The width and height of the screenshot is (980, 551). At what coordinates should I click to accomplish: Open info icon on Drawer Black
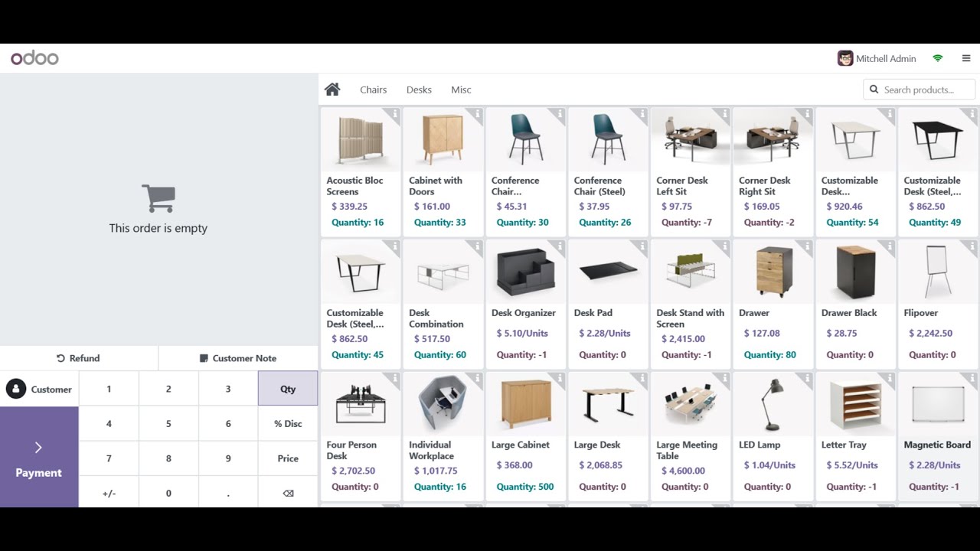point(890,246)
